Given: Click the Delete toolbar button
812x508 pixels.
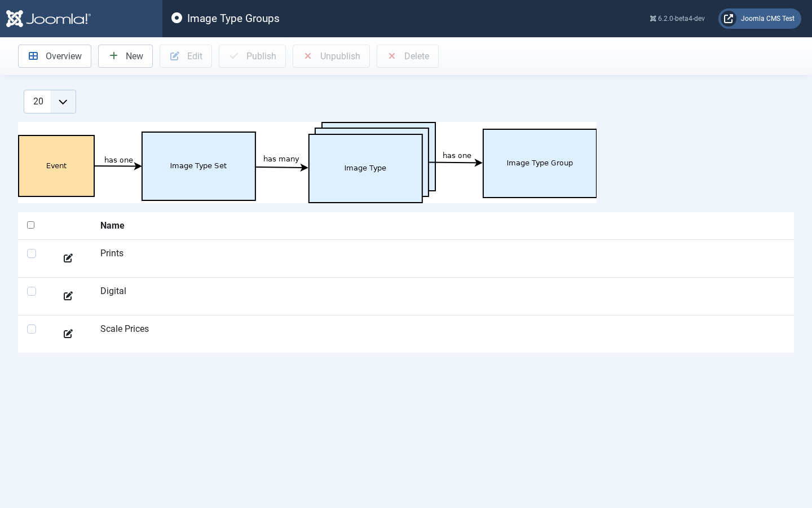Looking at the screenshot, I should [x=408, y=56].
